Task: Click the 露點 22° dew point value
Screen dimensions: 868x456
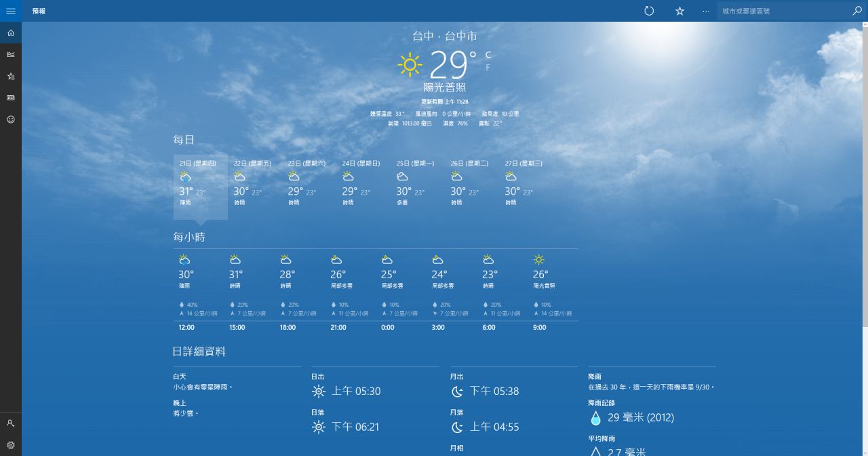Action: tap(491, 123)
